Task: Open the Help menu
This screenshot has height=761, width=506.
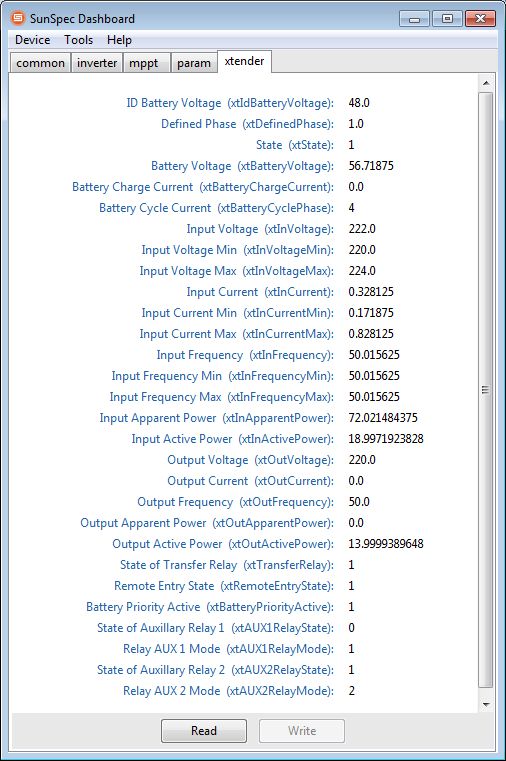Action: [119, 40]
